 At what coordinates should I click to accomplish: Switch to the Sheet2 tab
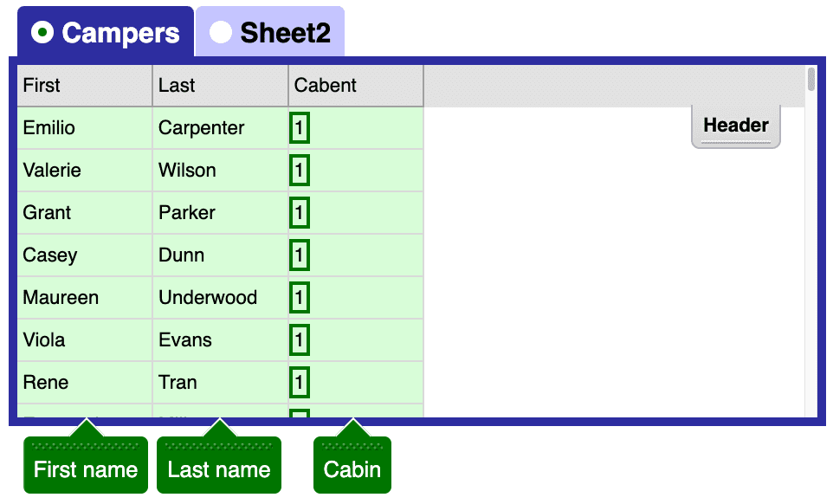point(268,32)
